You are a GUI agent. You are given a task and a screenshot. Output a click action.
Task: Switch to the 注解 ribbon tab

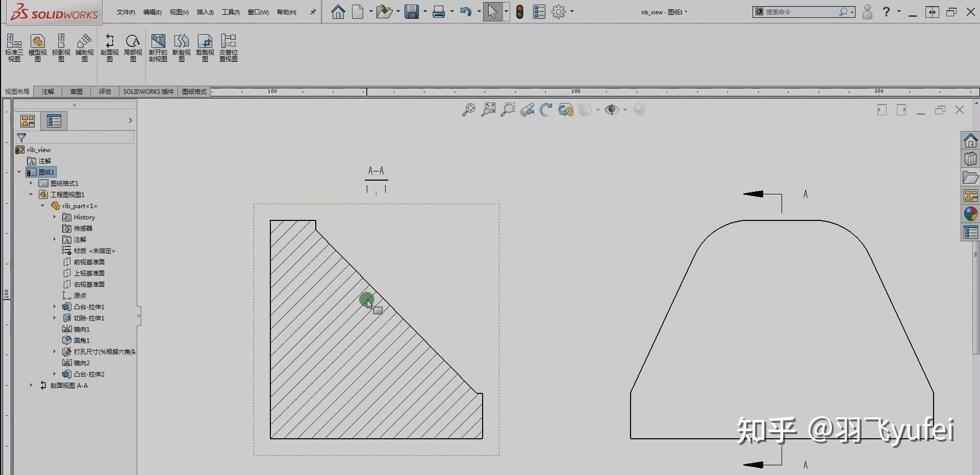pos(48,92)
